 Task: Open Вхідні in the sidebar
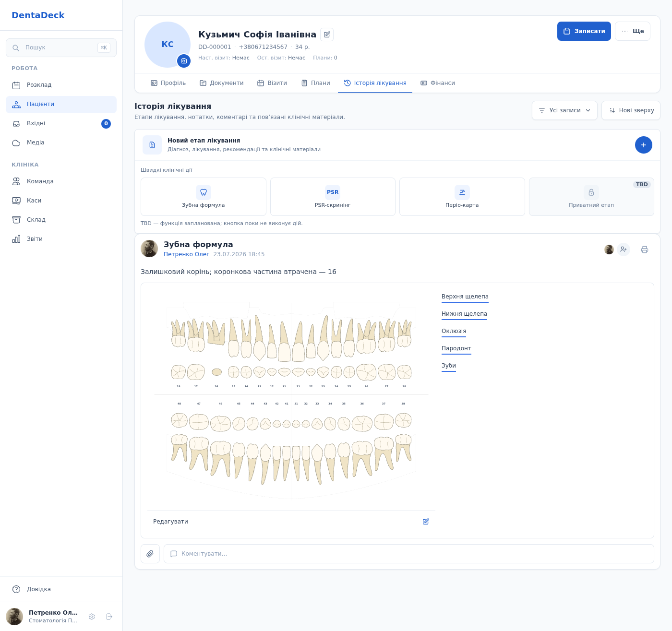click(61, 123)
